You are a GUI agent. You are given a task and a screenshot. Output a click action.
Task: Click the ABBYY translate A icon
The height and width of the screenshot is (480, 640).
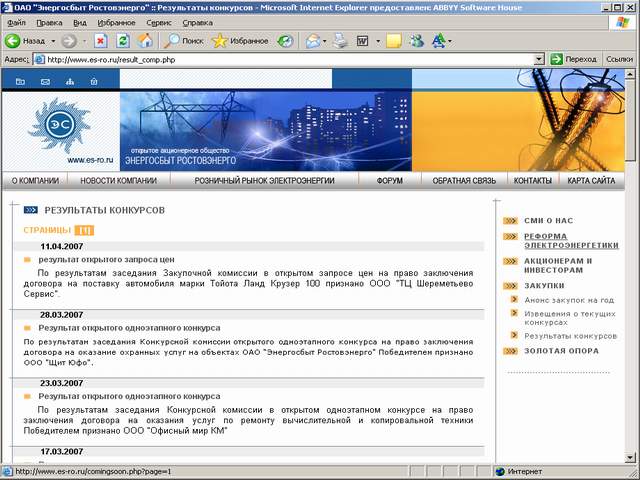coord(438,41)
